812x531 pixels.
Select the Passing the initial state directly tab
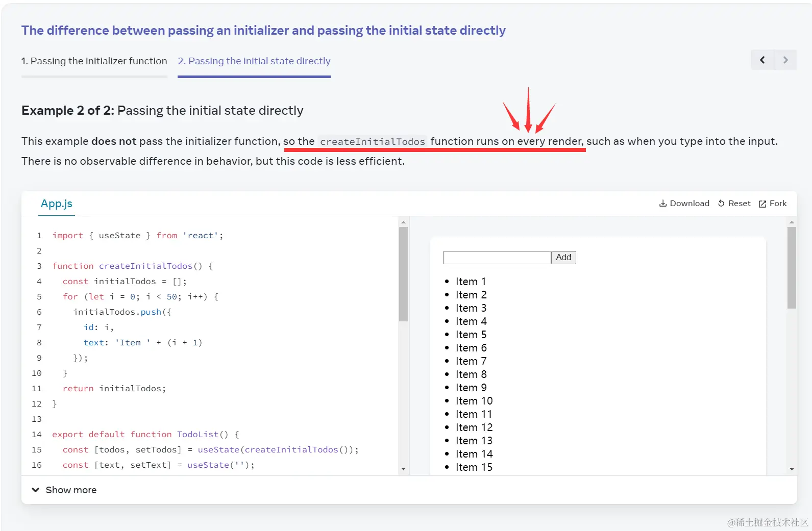tap(254, 61)
